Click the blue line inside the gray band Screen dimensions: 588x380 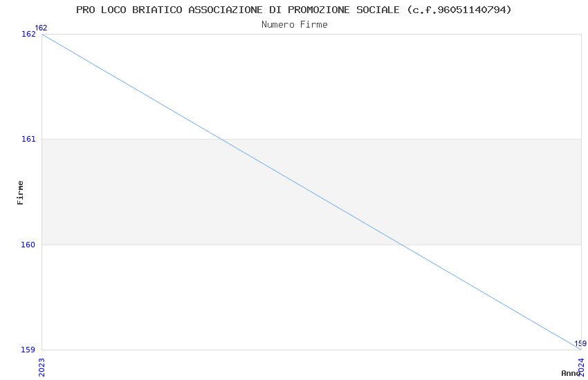pyautogui.click(x=311, y=192)
